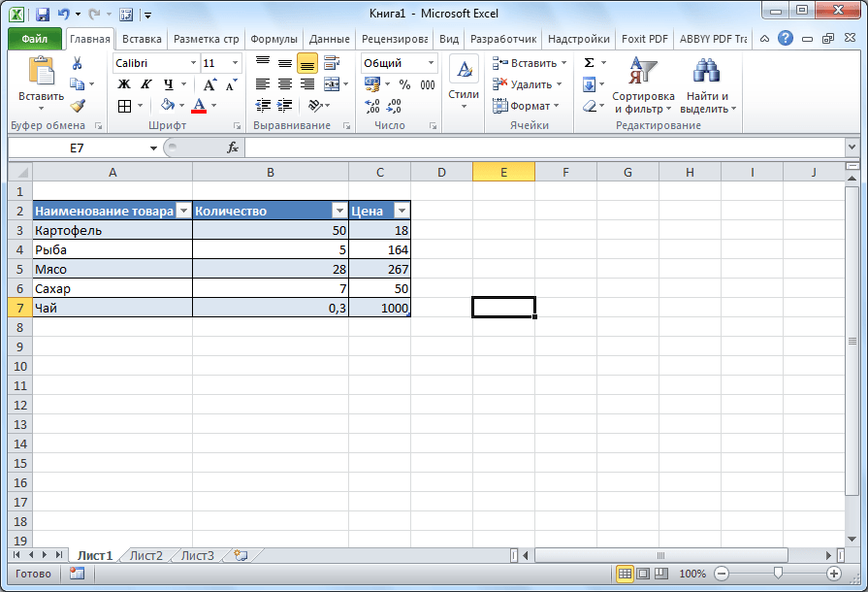
Task: Click the Удалить cells button
Action: click(530, 84)
